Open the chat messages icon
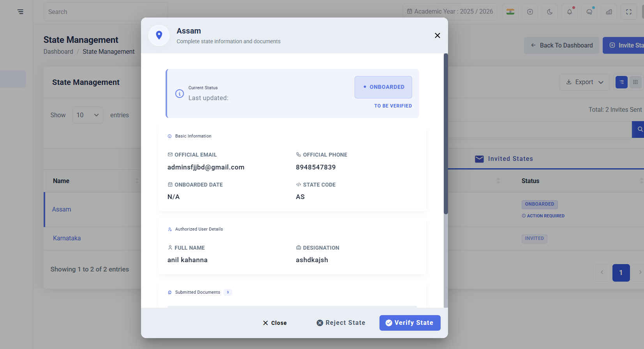The height and width of the screenshot is (349, 644). point(589,12)
